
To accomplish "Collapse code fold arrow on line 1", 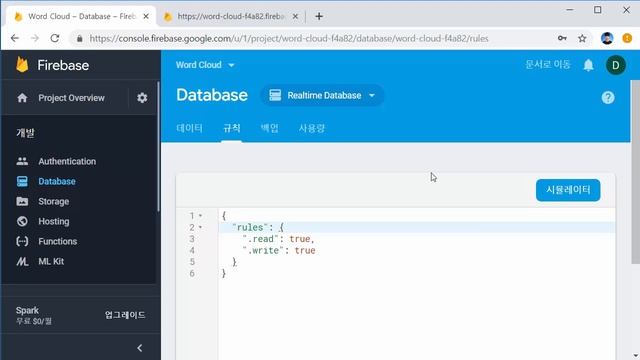I will pyautogui.click(x=200, y=216).
